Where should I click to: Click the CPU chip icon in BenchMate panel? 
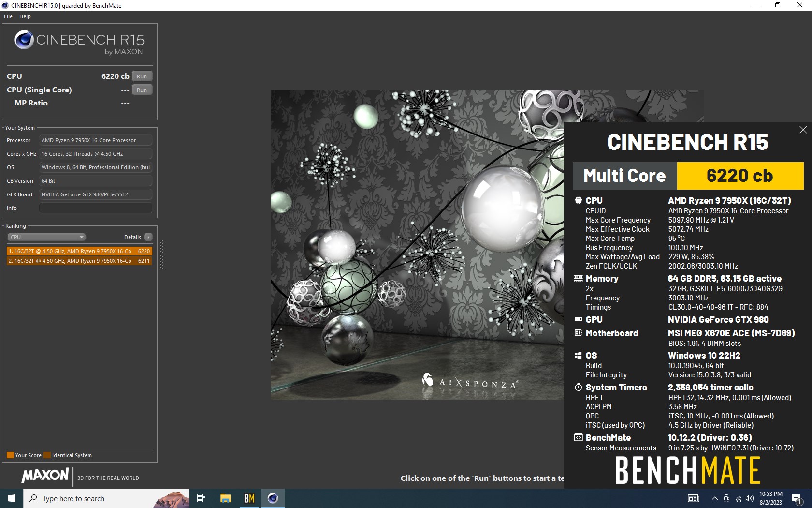(578, 200)
